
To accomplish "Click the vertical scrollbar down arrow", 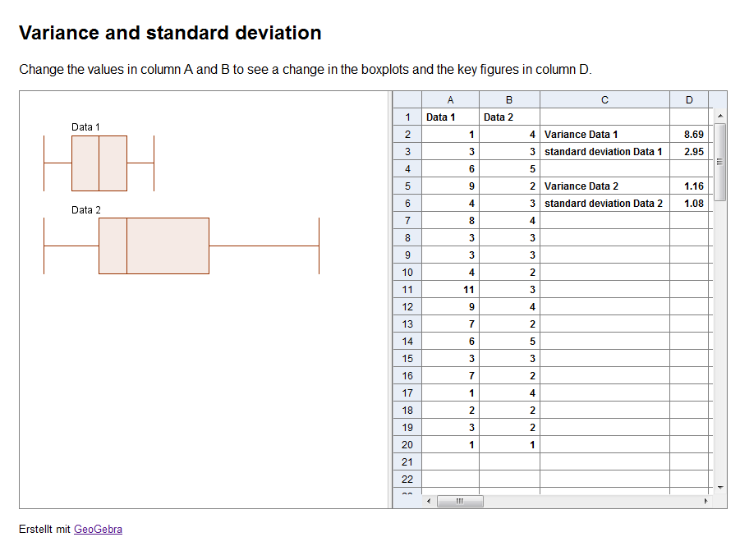I will (x=719, y=488).
